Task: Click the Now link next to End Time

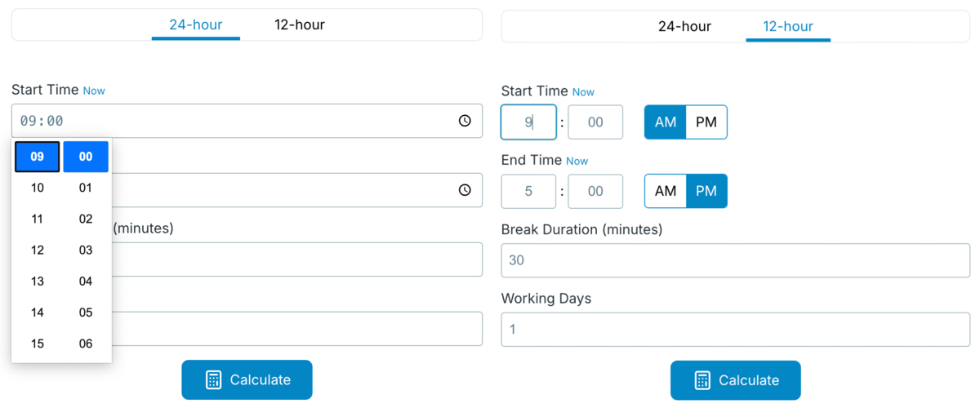Action: point(577,161)
